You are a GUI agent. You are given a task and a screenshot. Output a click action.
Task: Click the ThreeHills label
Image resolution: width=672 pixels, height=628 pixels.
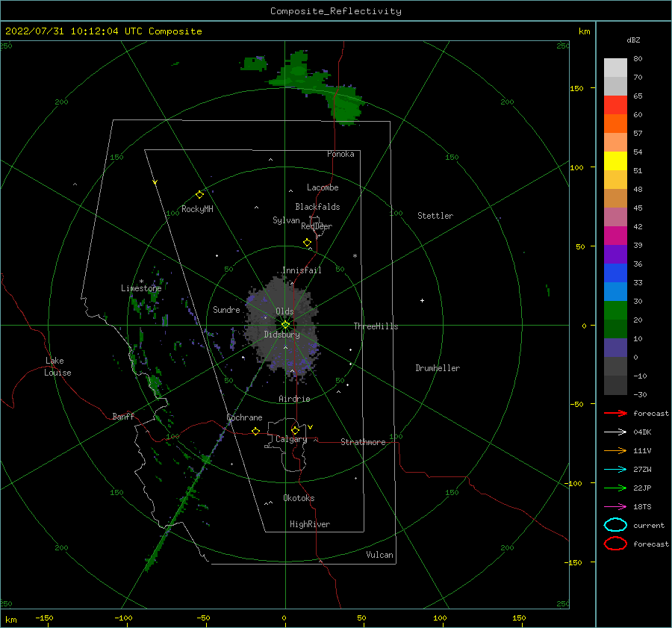pos(376,326)
